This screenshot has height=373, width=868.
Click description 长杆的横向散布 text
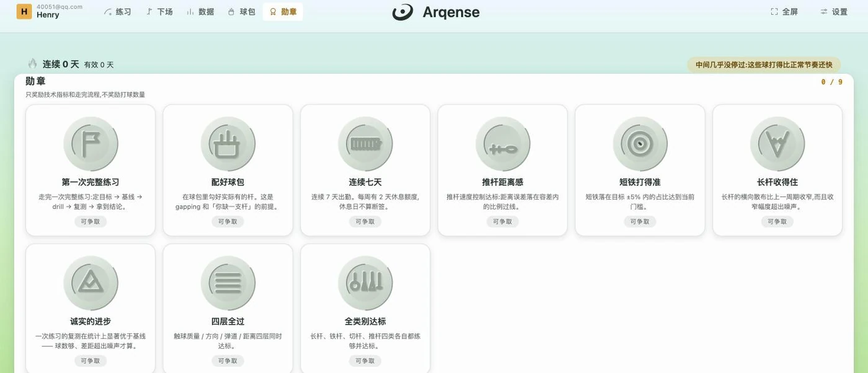coord(777,201)
